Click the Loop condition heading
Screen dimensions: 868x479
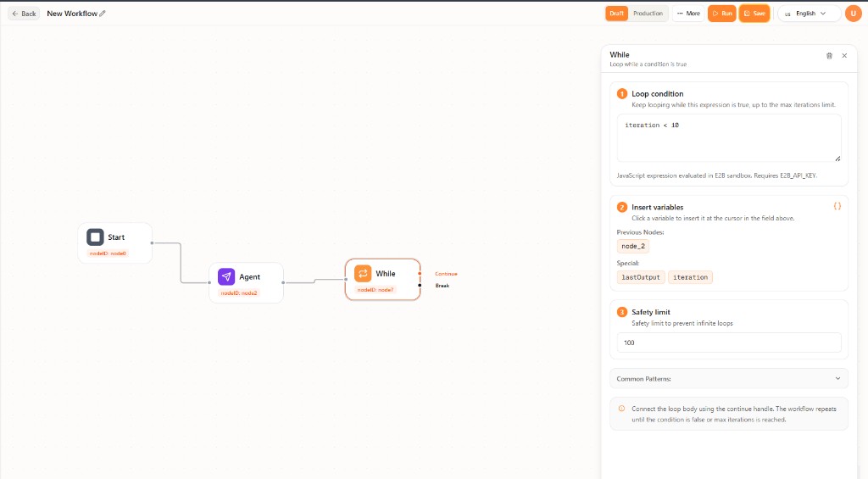658,94
